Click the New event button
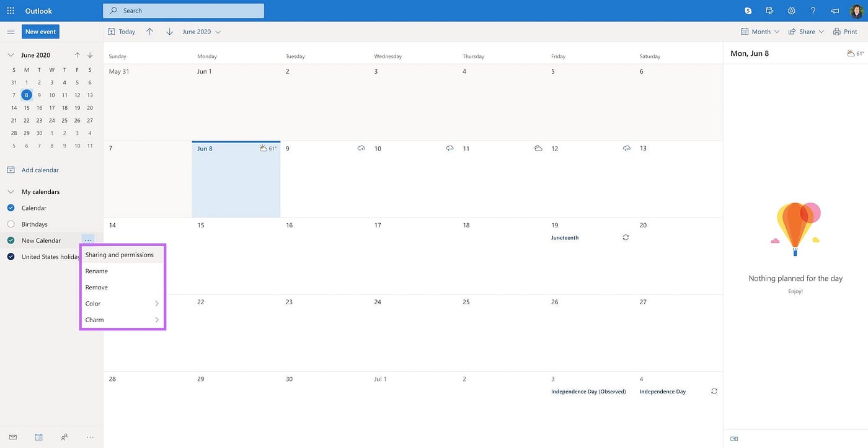Image resolution: width=868 pixels, height=448 pixels. [41, 32]
